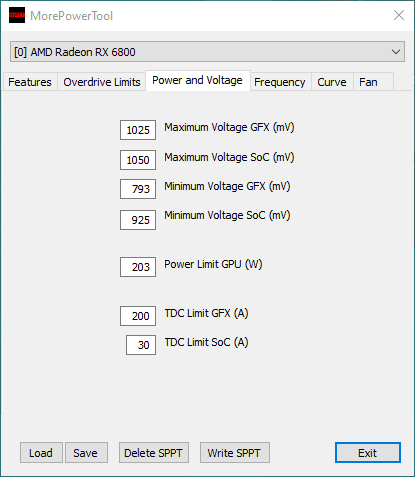The height and width of the screenshot is (477, 415).
Task: Click the 'TDC Limit SoC (A)' label
Action: tap(206, 342)
